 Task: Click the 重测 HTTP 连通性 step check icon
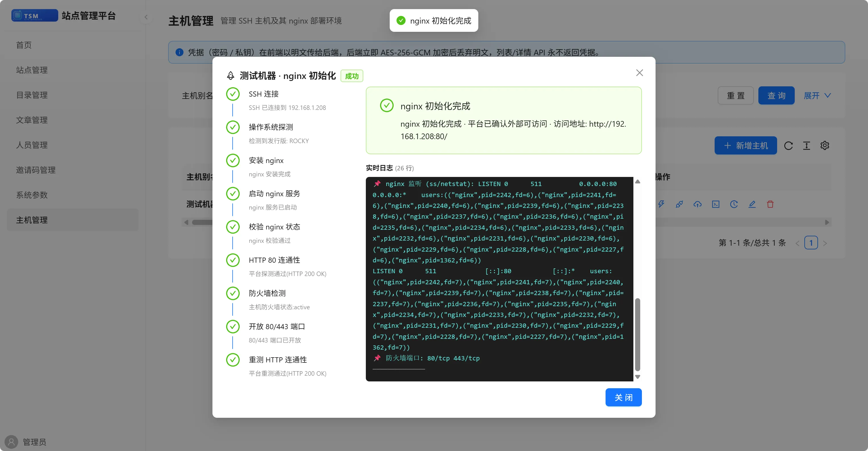click(x=233, y=360)
